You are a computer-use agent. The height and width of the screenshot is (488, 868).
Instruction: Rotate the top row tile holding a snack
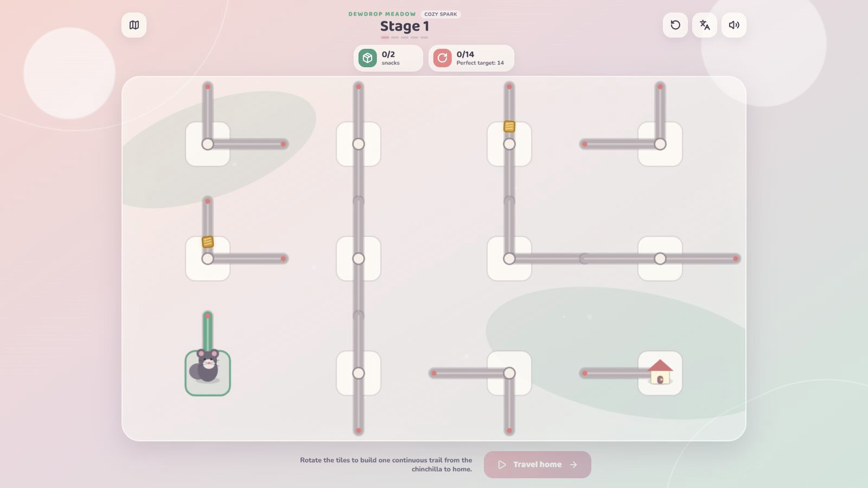509,144
